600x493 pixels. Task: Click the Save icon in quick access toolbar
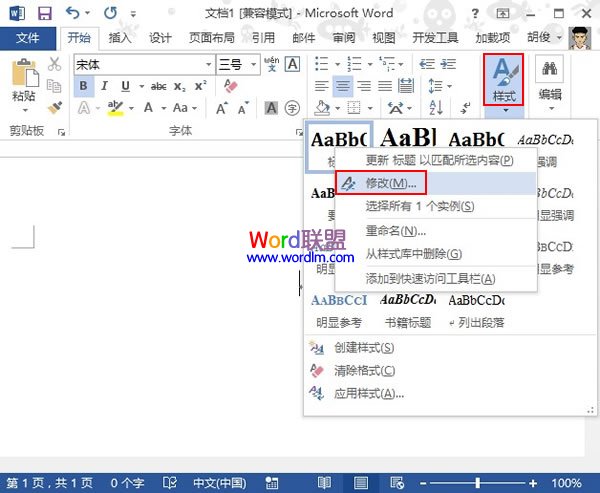(43, 13)
